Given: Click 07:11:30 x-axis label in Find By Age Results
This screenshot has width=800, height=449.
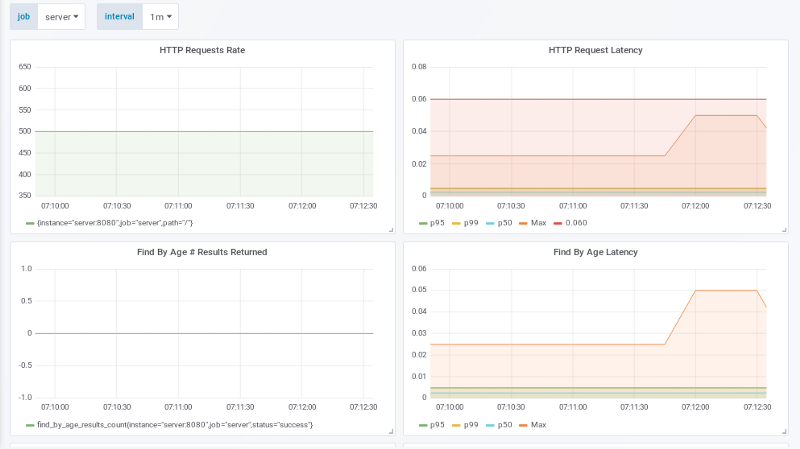Looking at the screenshot, I should tap(240, 407).
